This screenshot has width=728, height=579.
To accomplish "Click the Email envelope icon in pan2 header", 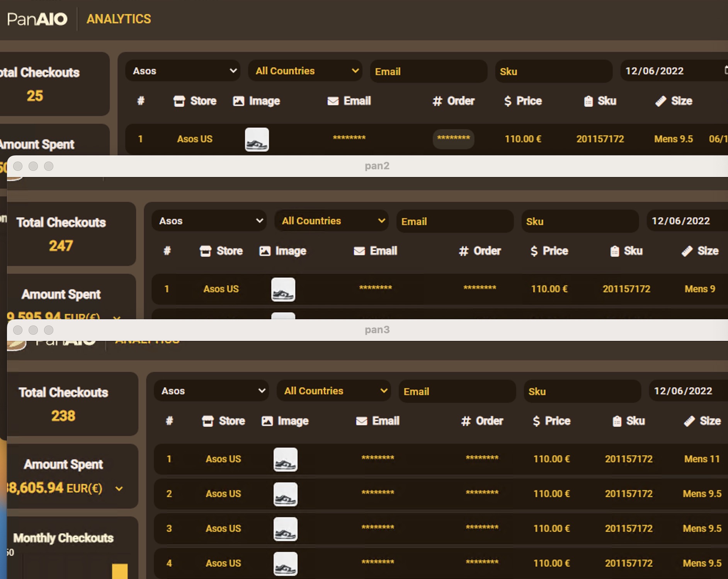I will [359, 251].
